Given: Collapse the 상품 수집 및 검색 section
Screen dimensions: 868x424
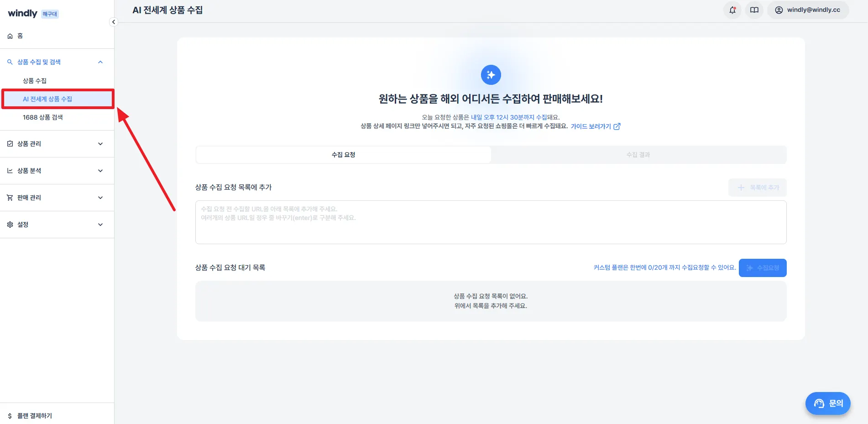Looking at the screenshot, I should tap(100, 62).
